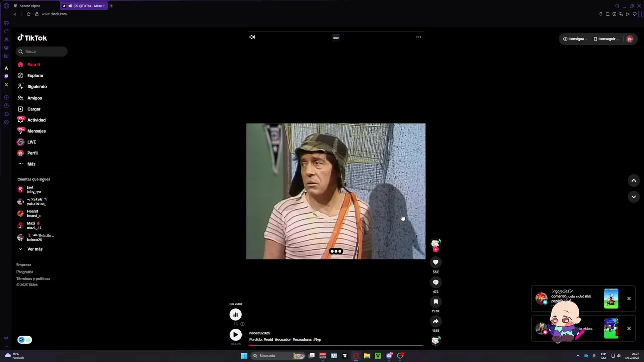
Task: Toggle the switch at bottom left
Action: click(x=24, y=340)
